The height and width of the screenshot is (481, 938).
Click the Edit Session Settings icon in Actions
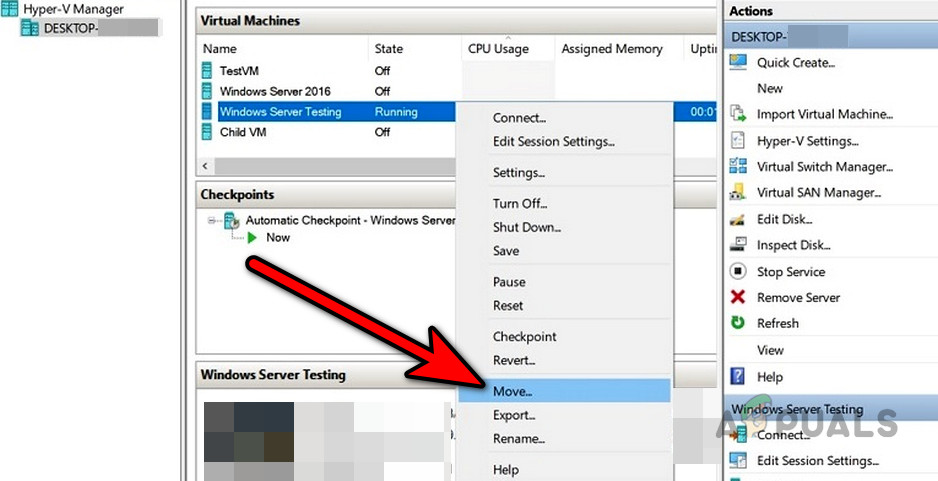738,461
